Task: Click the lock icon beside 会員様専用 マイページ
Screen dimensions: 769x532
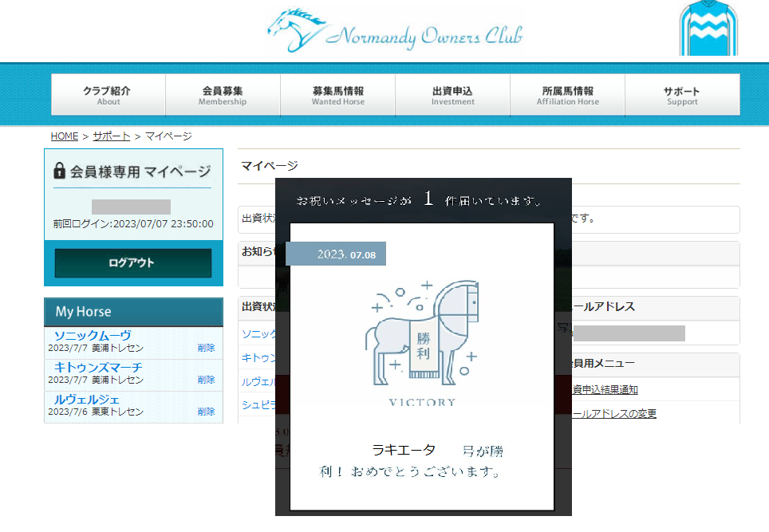Action: coord(60,171)
